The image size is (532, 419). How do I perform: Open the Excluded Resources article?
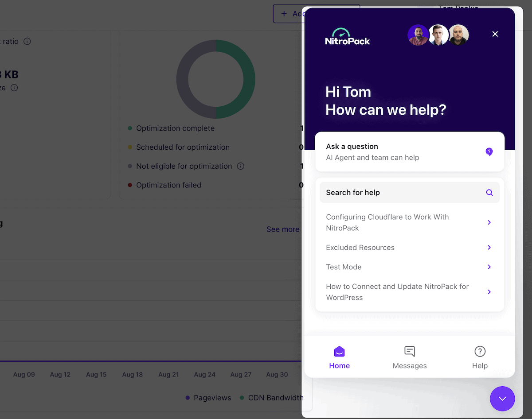[410, 248]
